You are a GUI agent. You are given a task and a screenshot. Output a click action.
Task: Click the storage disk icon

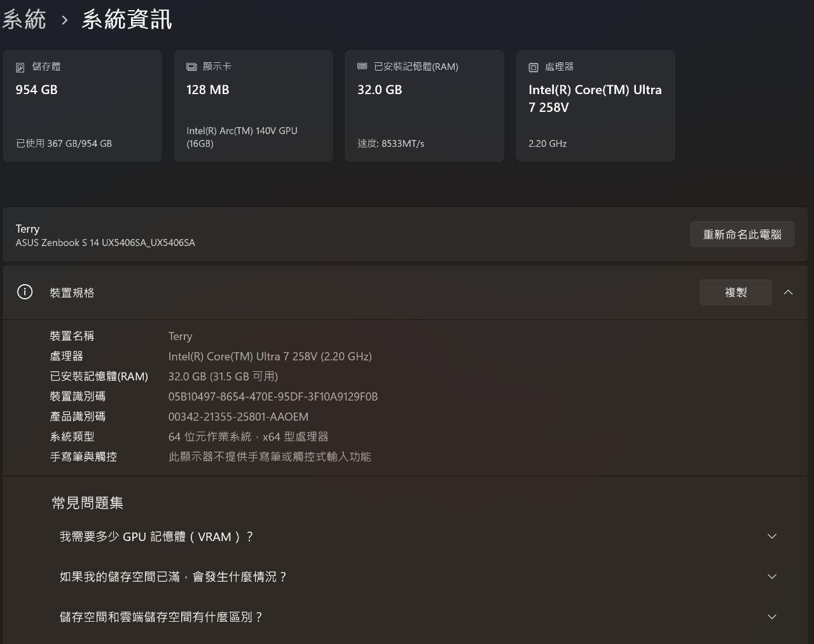click(x=20, y=67)
